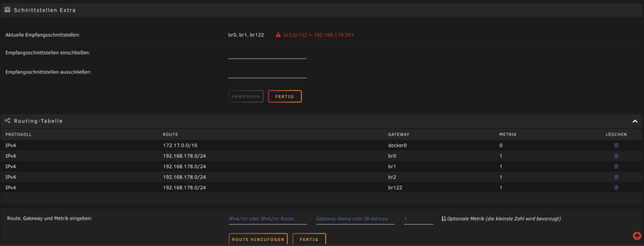Focus the Gateway-Name oder IP-Adresse field
This screenshot has height=246, width=644.
pos(355,219)
